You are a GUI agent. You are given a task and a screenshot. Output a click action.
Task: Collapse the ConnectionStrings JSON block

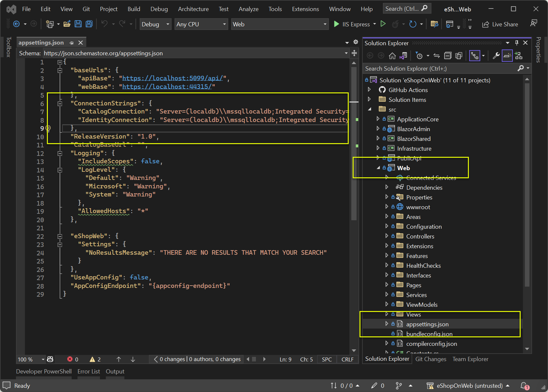click(60, 103)
